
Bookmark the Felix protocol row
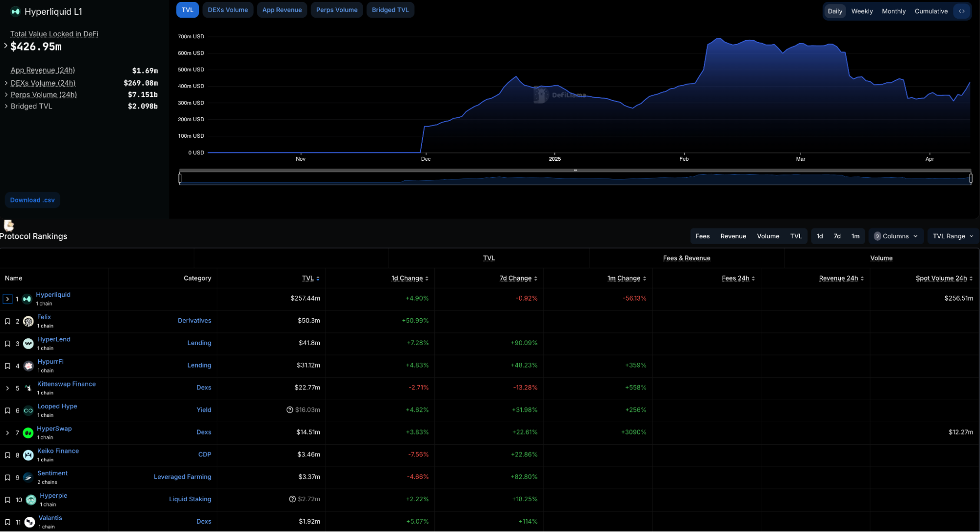click(7, 322)
